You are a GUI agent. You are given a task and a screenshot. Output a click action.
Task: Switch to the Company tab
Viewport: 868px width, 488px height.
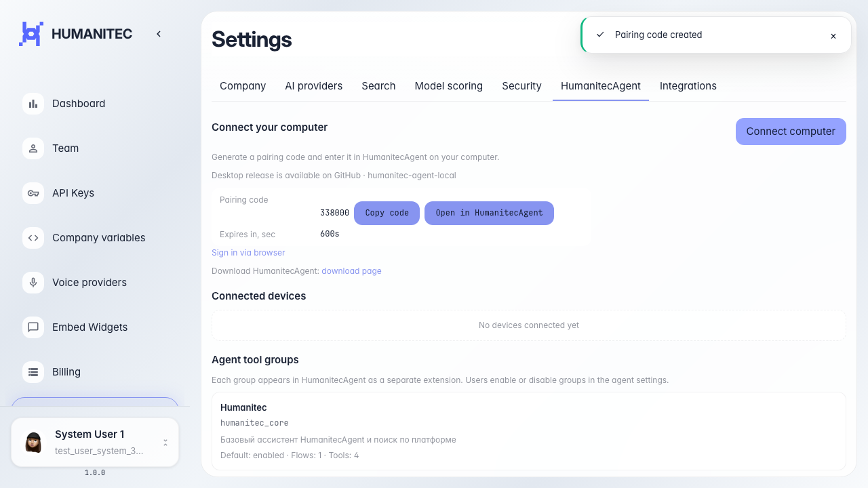tap(243, 86)
